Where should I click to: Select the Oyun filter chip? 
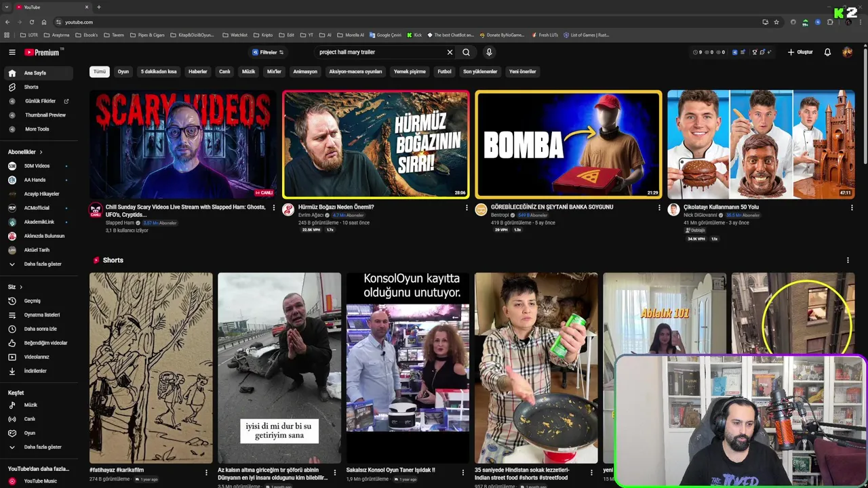(x=123, y=71)
